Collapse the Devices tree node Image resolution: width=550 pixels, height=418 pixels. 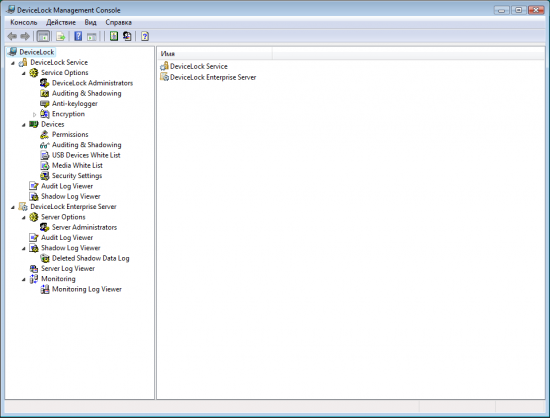point(24,125)
